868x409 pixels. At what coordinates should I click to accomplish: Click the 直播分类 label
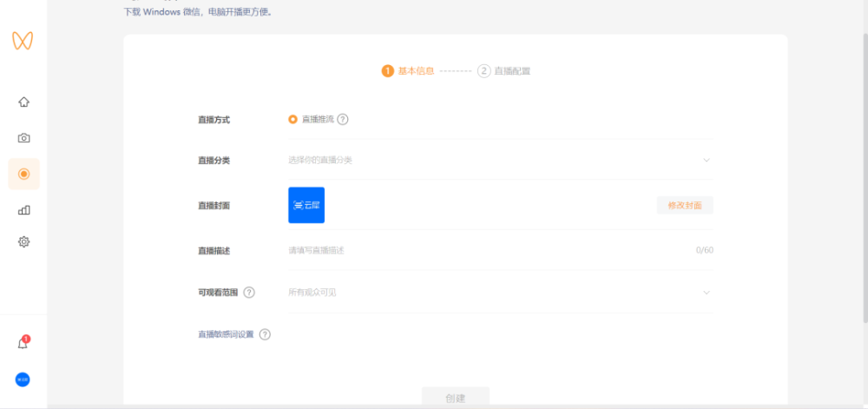(214, 160)
